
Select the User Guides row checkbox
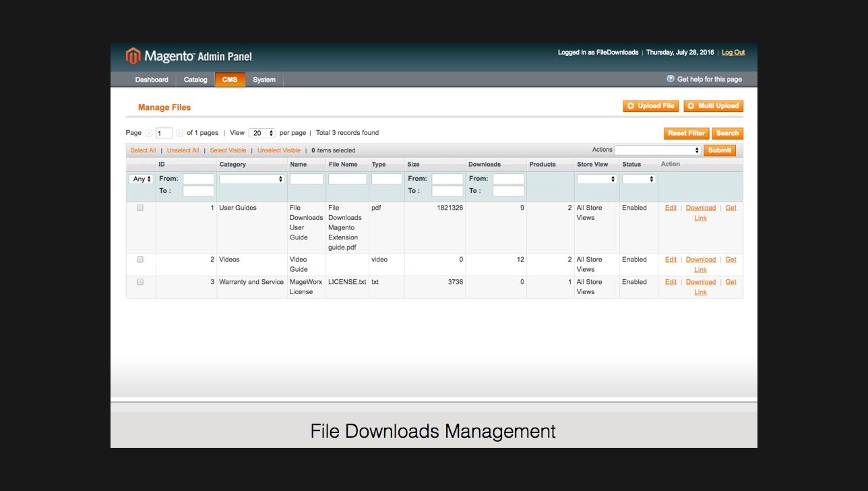tap(140, 208)
